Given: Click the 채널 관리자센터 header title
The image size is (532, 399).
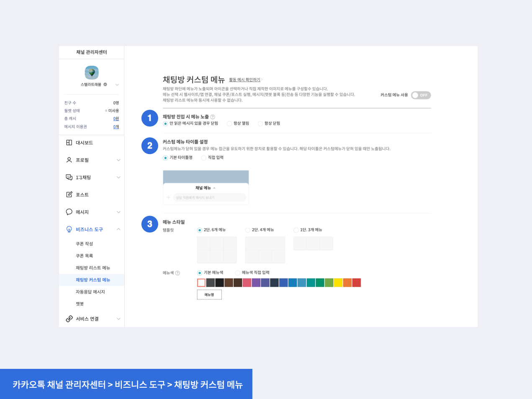Looking at the screenshot, I should (x=91, y=52).
